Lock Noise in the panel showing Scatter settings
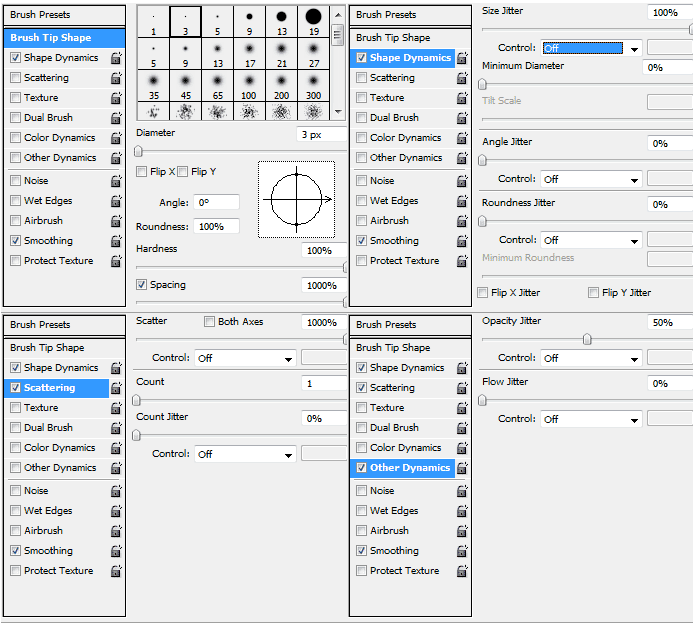699x630 pixels. point(116,491)
